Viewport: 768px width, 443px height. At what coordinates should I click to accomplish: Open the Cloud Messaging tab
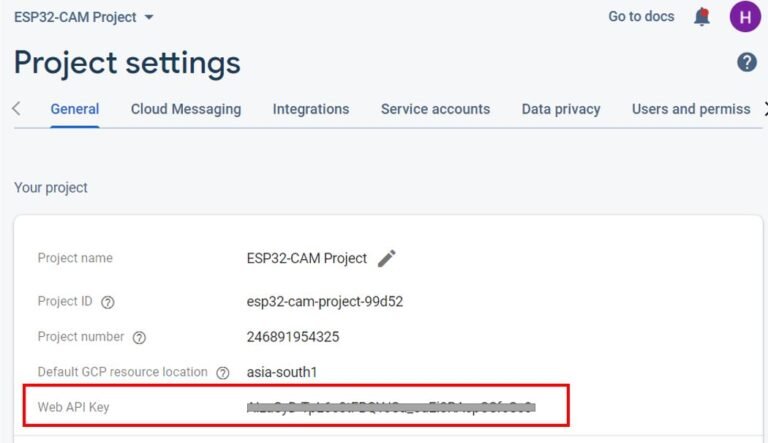pyautogui.click(x=186, y=109)
